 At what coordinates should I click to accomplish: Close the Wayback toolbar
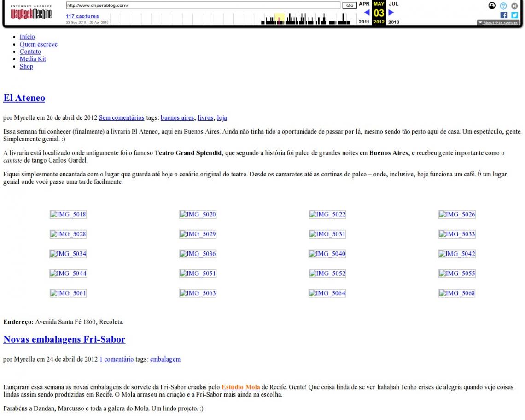click(514, 6)
